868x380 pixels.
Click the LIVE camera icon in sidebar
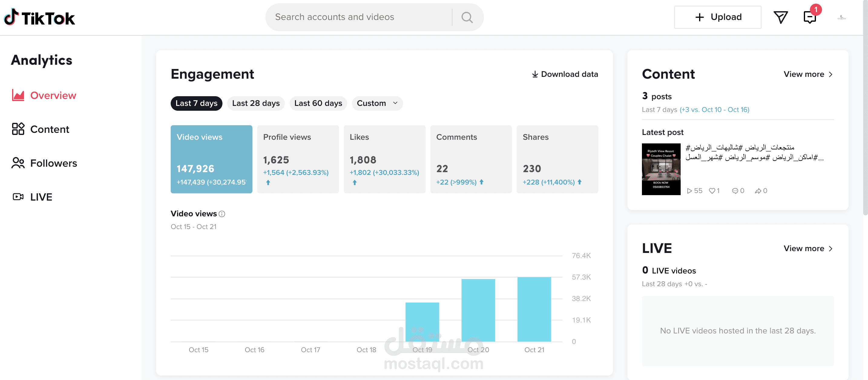[18, 197]
